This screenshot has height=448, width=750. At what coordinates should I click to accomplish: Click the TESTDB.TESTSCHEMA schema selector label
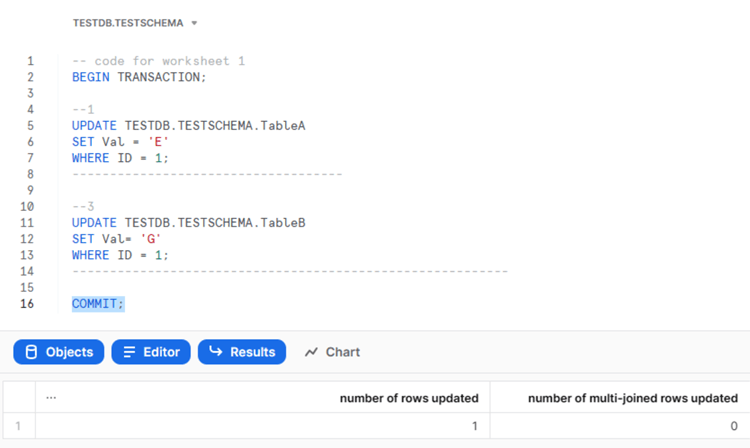pyautogui.click(x=128, y=23)
